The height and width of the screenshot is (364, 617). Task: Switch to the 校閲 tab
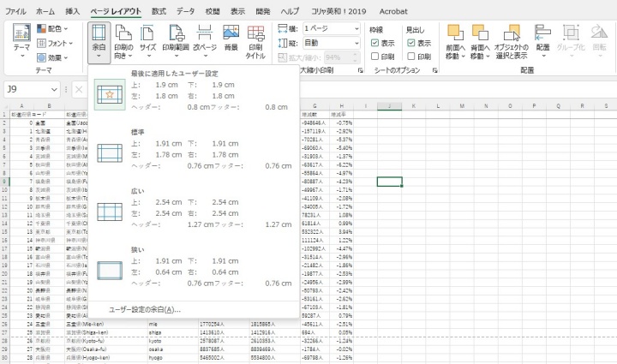tap(213, 11)
